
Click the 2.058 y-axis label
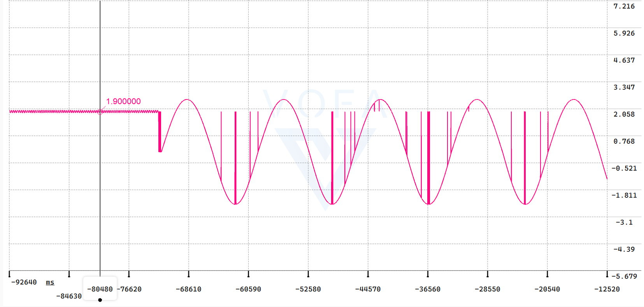(x=624, y=114)
